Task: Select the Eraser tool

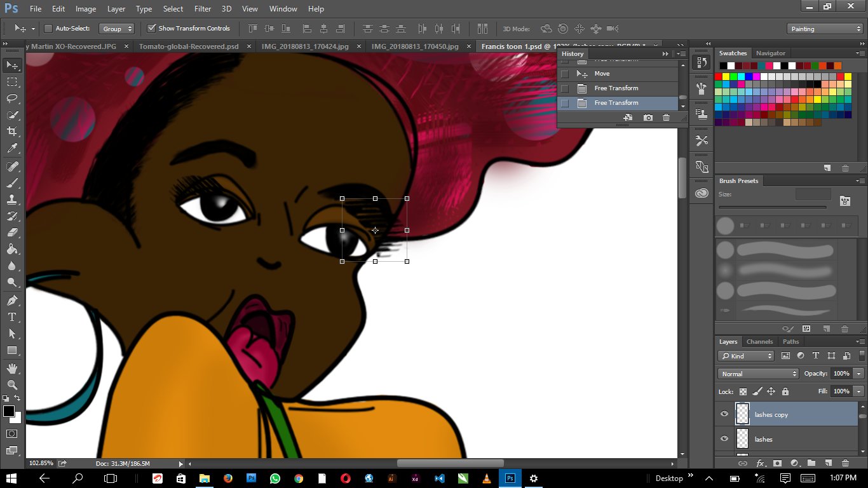Action: (12, 233)
